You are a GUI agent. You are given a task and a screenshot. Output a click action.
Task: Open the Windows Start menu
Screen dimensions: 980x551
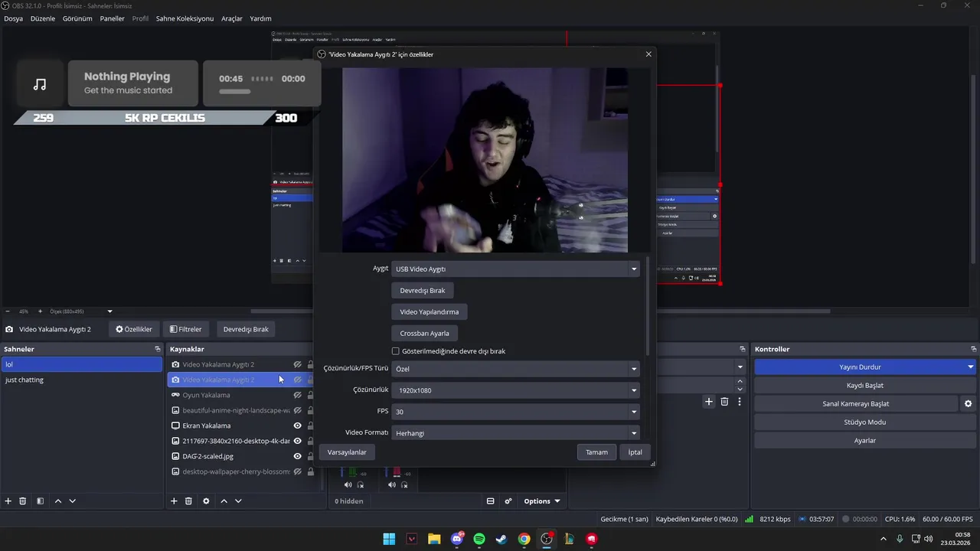(389, 539)
